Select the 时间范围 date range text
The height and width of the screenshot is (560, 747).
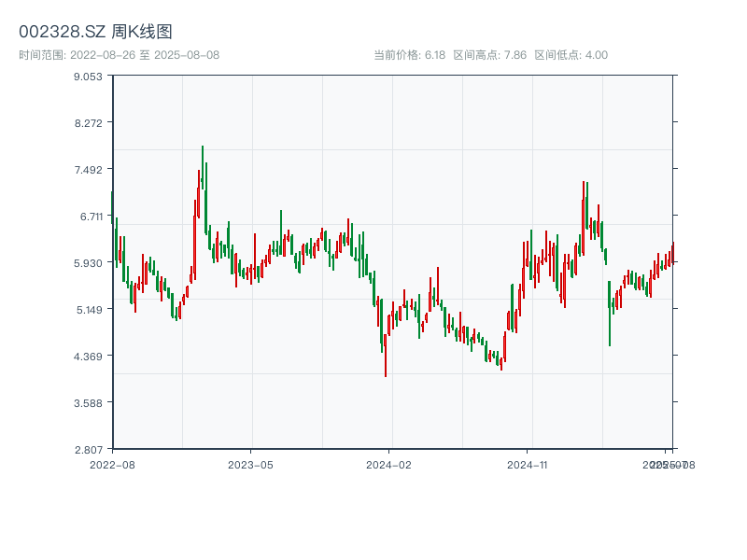coord(119,55)
